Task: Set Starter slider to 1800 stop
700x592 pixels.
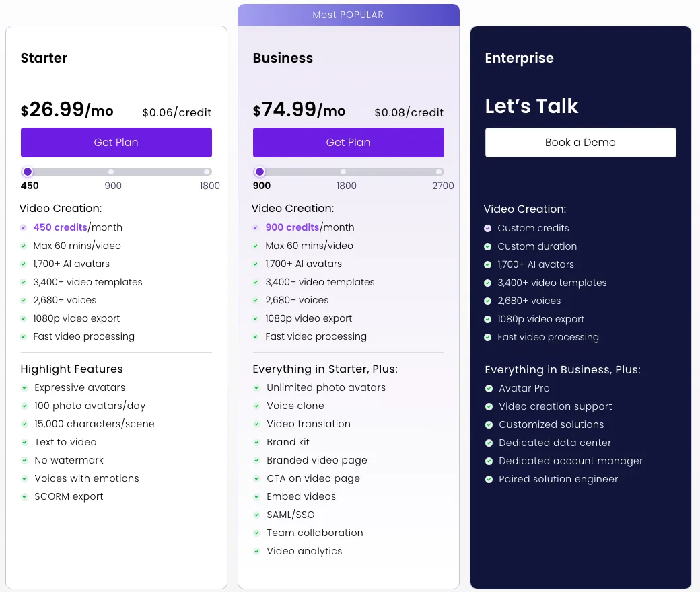Action: (207, 172)
